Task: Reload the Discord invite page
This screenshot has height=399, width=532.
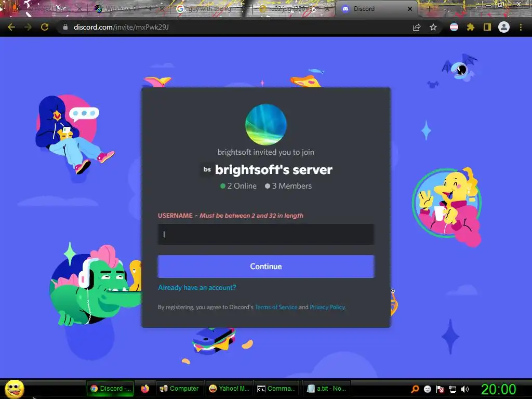Action: (45, 27)
